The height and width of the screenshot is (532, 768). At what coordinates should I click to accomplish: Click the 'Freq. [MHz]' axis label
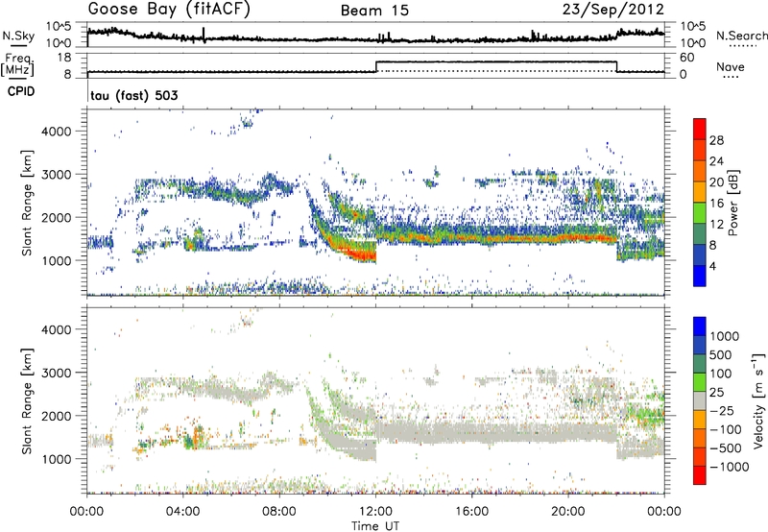[x=18, y=65]
